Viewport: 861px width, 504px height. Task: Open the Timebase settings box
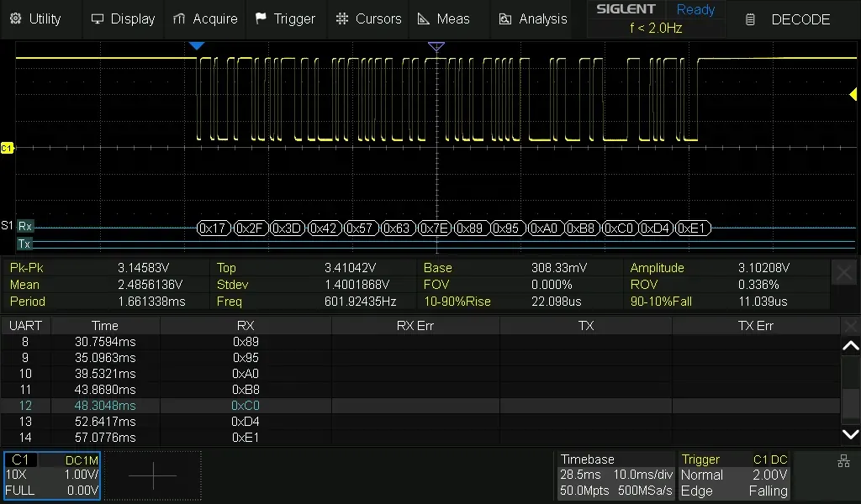pyautogui.click(x=615, y=475)
